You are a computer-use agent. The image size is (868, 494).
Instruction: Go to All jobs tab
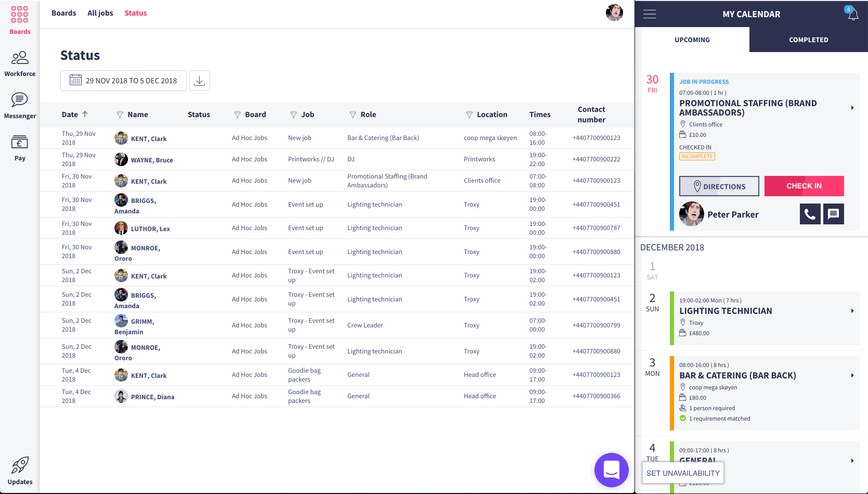pos(100,13)
